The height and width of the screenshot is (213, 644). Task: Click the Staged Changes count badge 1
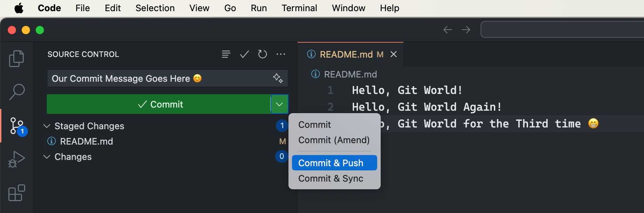(x=282, y=126)
